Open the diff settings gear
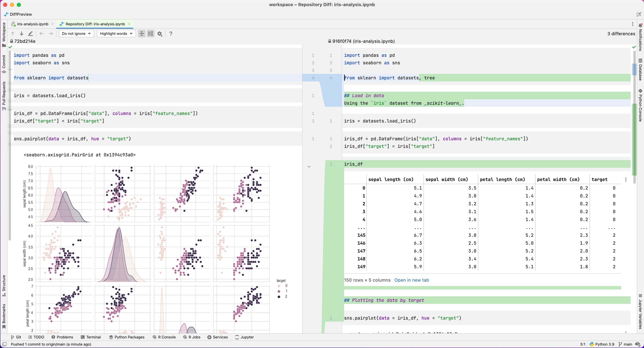Image resolution: width=644 pixels, height=348 pixels. click(160, 34)
